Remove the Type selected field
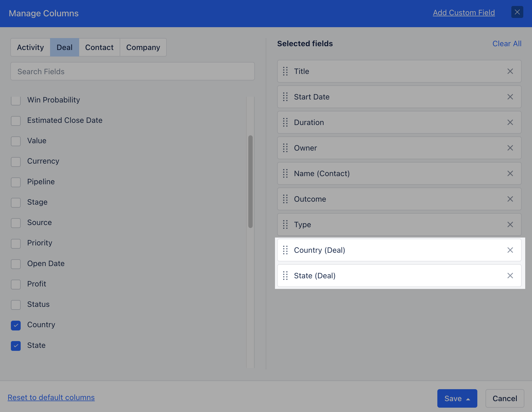This screenshot has width=532, height=412. click(510, 224)
